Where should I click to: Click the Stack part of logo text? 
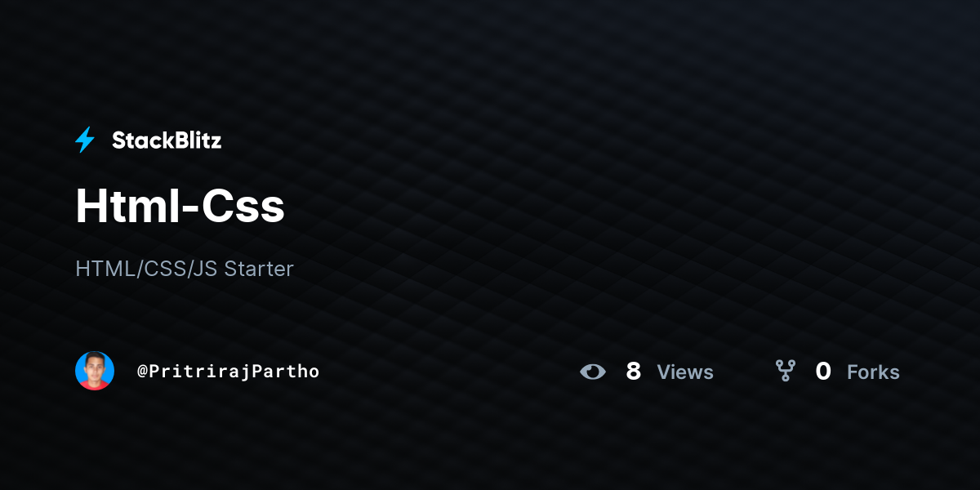[139, 140]
